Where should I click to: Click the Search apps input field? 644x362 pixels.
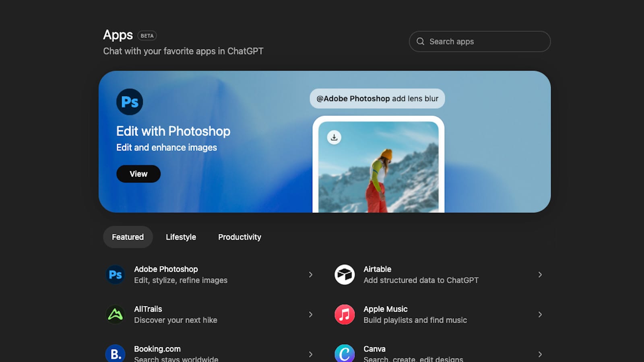(x=479, y=41)
